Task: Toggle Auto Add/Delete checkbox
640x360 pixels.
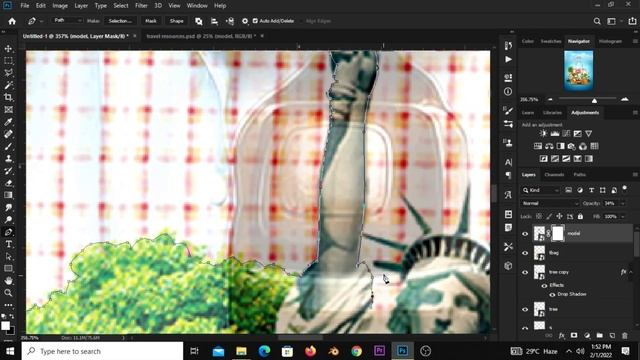Action: point(255,21)
